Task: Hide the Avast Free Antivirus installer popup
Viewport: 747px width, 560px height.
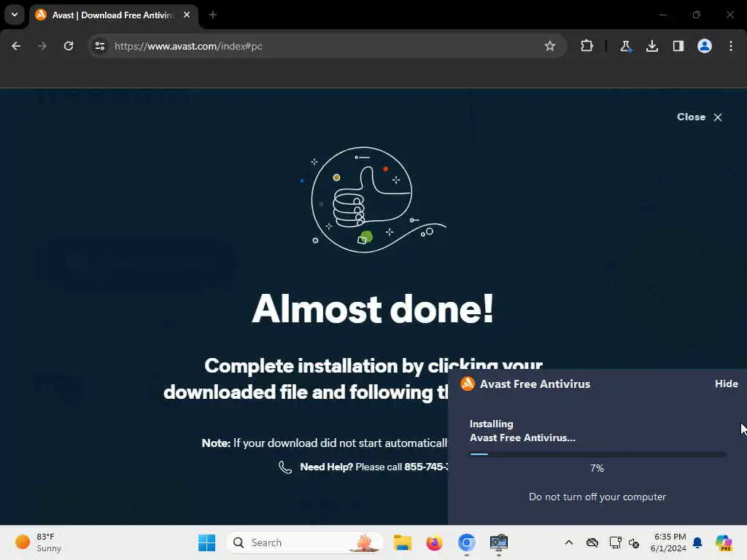Action: point(726,384)
